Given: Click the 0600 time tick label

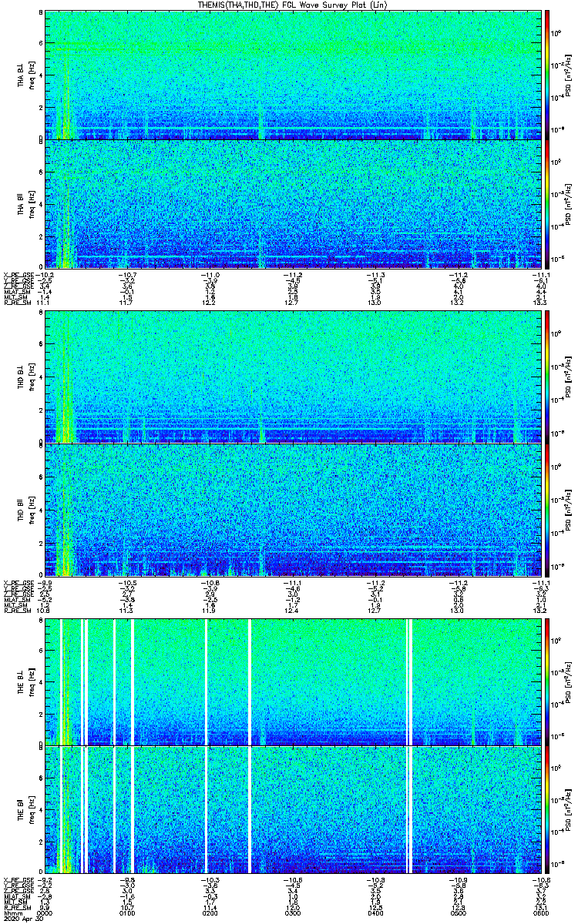Looking at the screenshot, I should [540, 913].
